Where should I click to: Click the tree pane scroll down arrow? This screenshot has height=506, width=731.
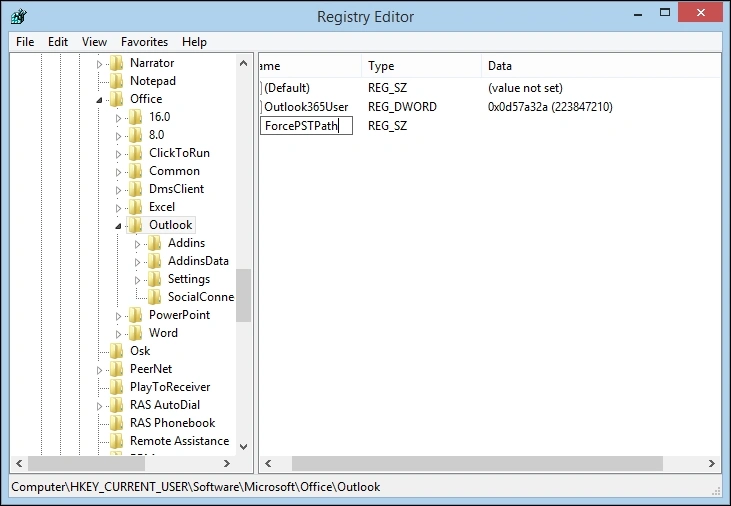(x=243, y=447)
